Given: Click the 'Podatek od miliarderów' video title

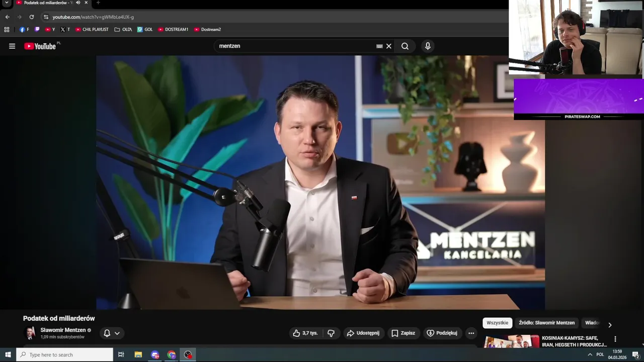Looking at the screenshot, I should pos(59,318).
